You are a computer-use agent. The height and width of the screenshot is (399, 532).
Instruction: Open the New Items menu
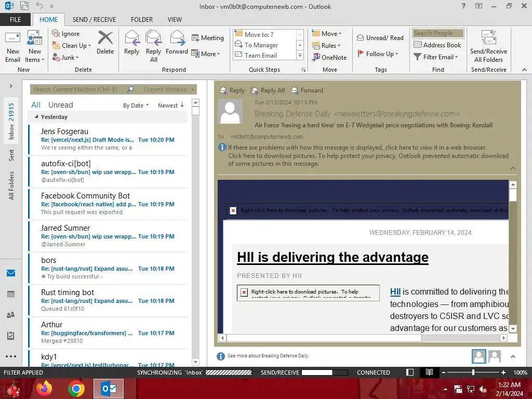coord(35,46)
